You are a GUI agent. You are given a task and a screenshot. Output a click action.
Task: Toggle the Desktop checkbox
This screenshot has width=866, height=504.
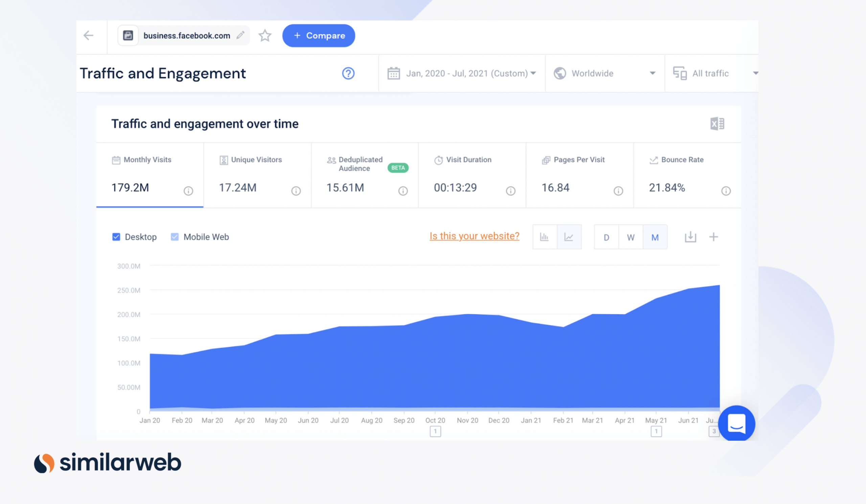pyautogui.click(x=116, y=237)
